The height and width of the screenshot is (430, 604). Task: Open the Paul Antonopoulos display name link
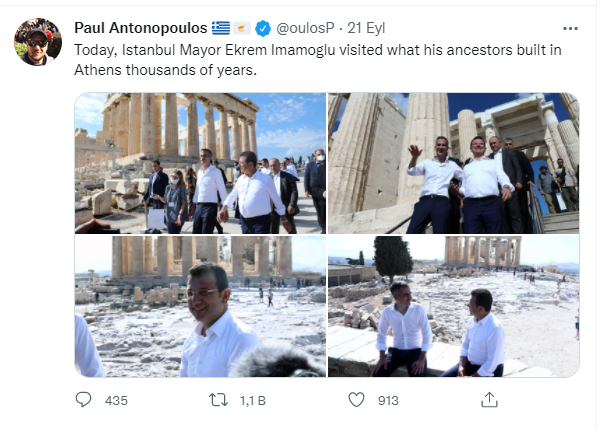(x=140, y=27)
